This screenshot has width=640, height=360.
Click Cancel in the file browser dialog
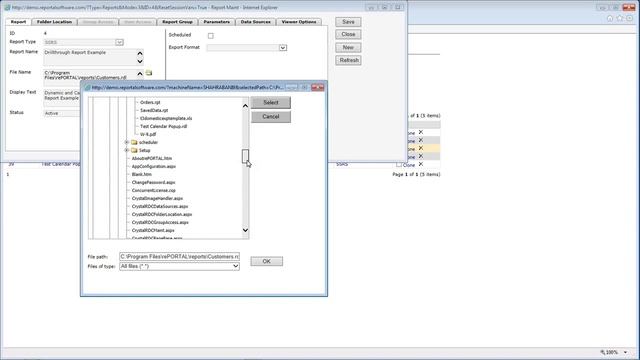pos(271,117)
